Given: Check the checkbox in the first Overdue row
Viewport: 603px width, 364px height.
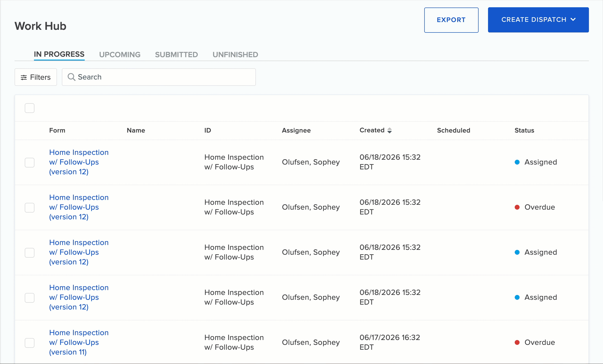Looking at the screenshot, I should 30,207.
